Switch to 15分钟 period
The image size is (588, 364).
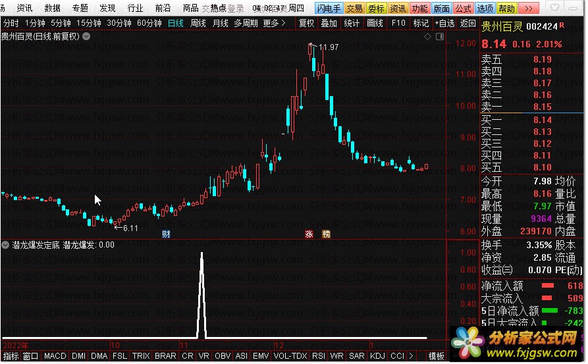click(x=88, y=23)
